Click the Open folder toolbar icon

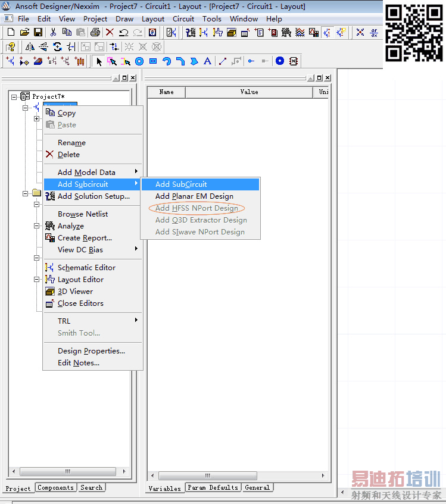tap(25, 32)
